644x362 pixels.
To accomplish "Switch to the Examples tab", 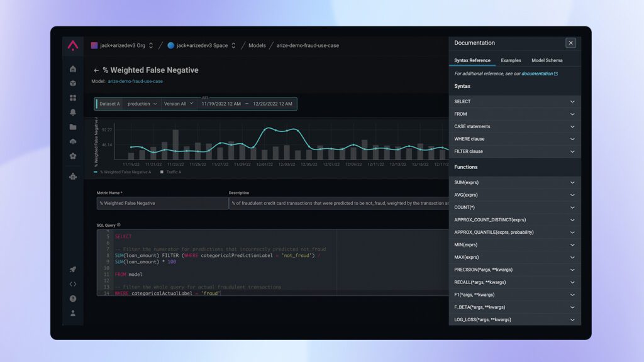I will click(x=511, y=60).
